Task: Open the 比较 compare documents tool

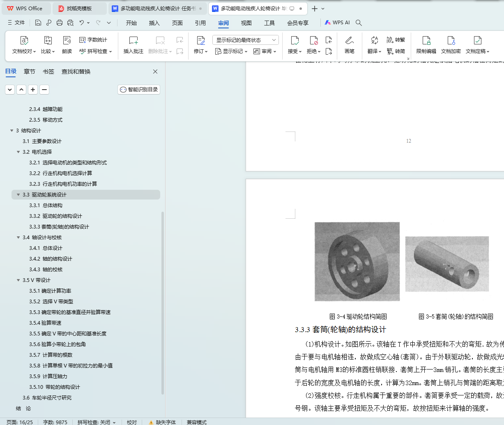Action: pos(48,45)
